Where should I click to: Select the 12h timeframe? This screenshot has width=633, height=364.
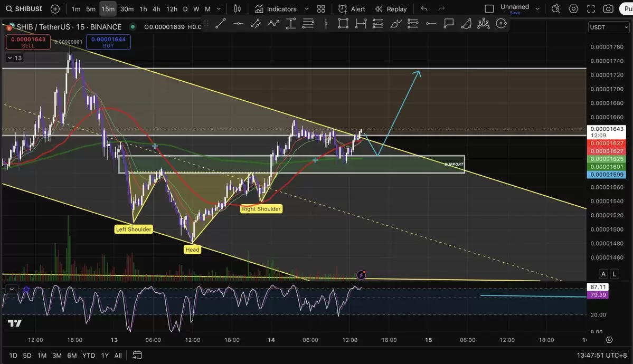pos(172,9)
